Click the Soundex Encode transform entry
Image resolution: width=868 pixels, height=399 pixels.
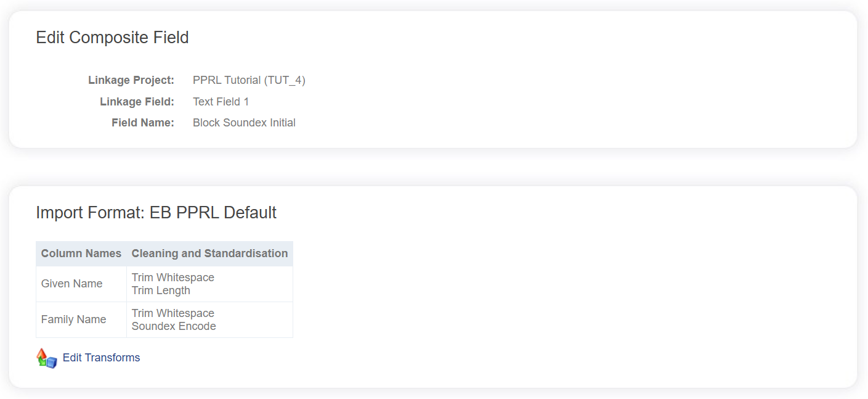[x=174, y=326]
